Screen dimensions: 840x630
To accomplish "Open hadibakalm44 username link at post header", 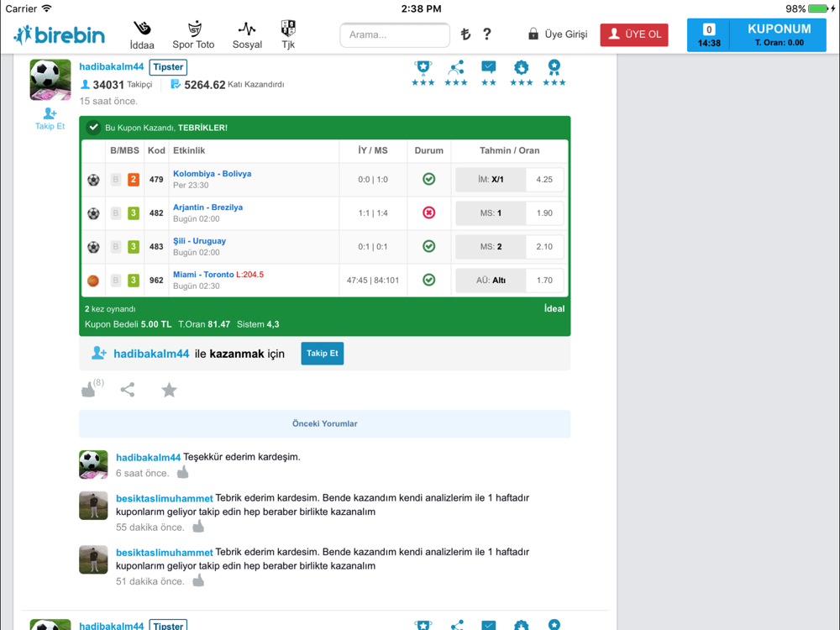I will point(112,66).
